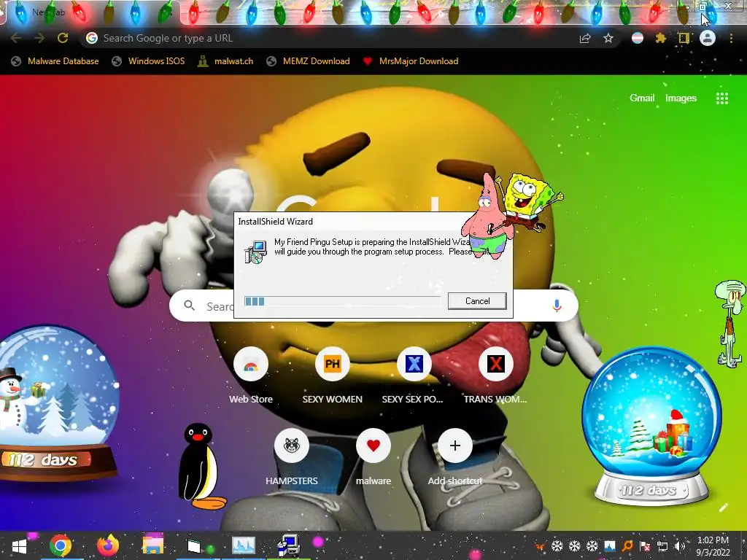Screen dimensions: 747x560
Task: Open the blue X 'SEXY SEX PO...' shortcut tile
Action: click(x=414, y=376)
